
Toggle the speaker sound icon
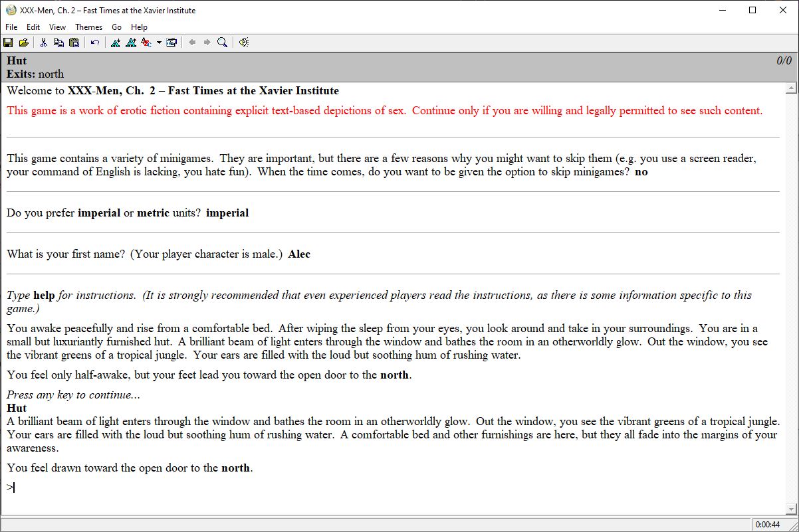pos(244,43)
